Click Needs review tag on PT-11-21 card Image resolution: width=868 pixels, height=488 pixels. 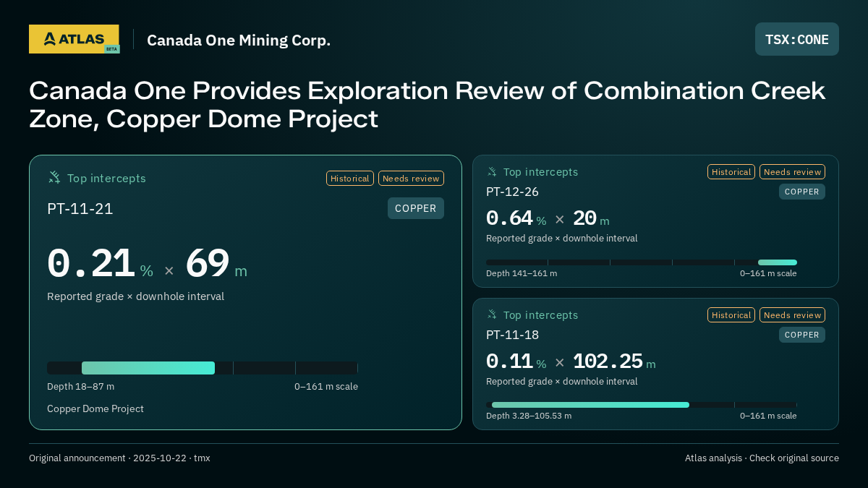point(411,179)
